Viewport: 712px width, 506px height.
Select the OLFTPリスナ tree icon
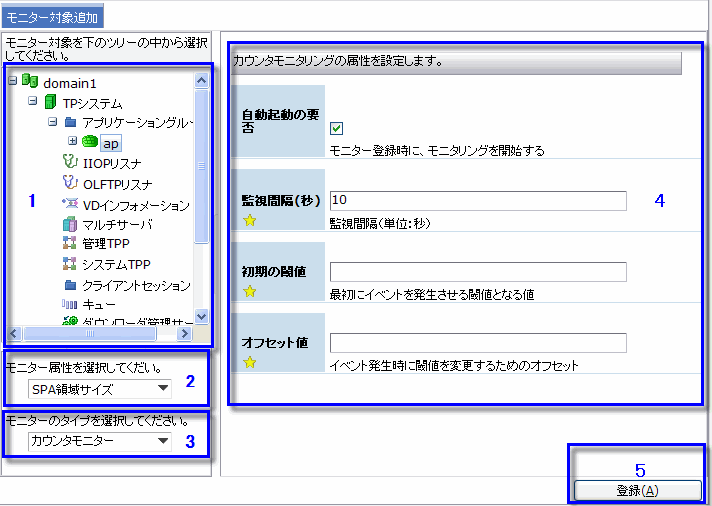[x=70, y=184]
